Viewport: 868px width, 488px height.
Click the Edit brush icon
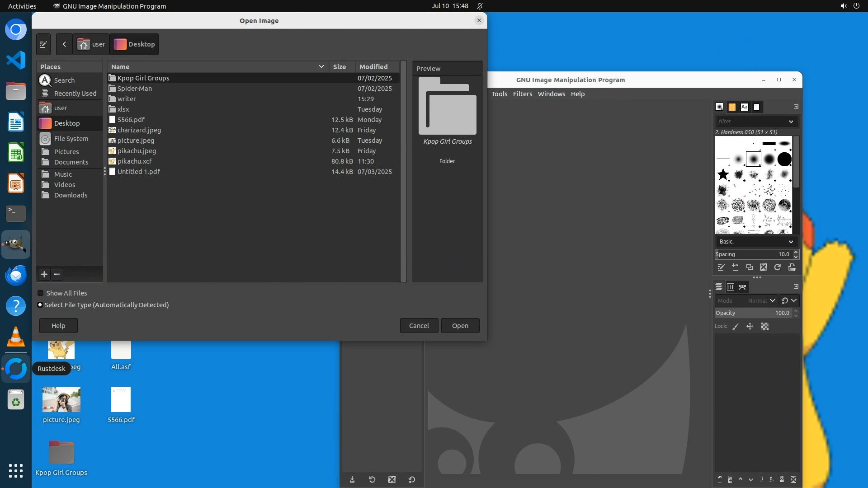click(x=721, y=267)
